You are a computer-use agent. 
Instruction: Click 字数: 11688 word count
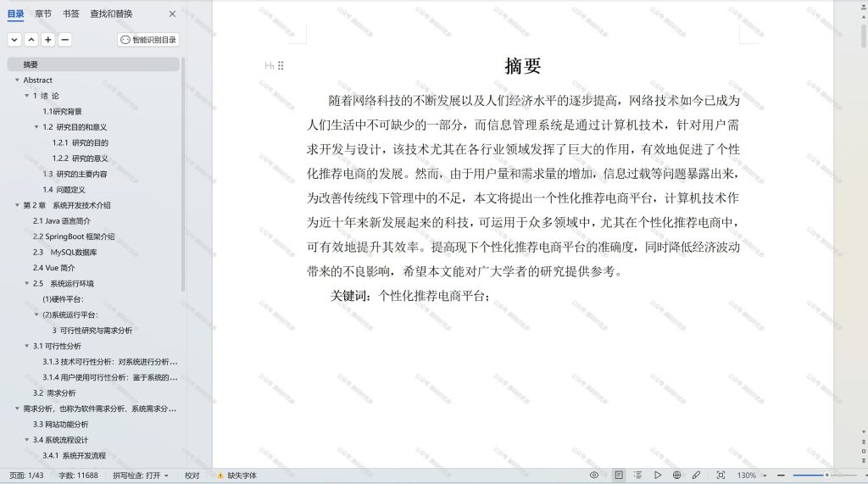coord(78,476)
